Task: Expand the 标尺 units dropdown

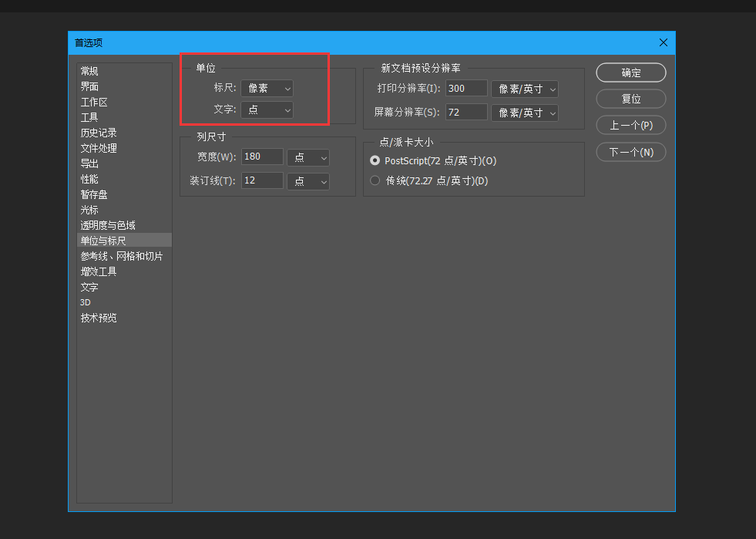Action: (267, 89)
